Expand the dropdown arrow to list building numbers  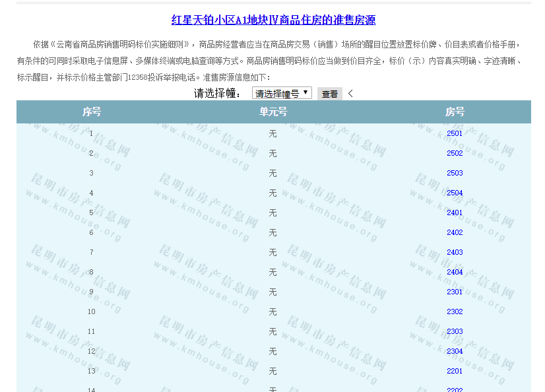[x=305, y=93]
